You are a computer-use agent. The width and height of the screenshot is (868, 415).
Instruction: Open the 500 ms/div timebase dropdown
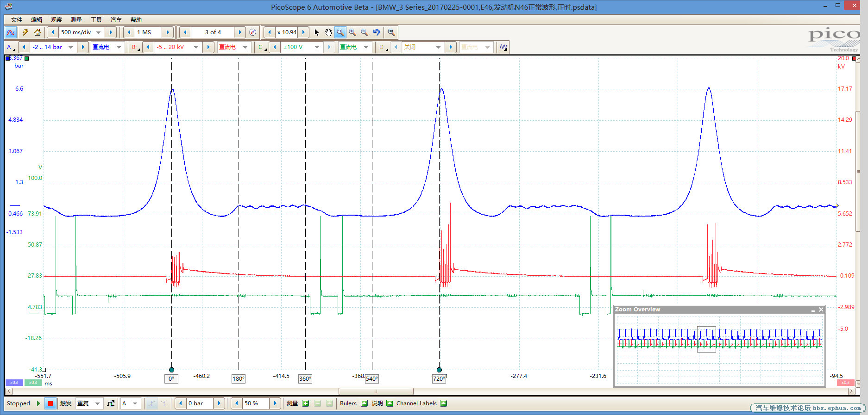98,32
